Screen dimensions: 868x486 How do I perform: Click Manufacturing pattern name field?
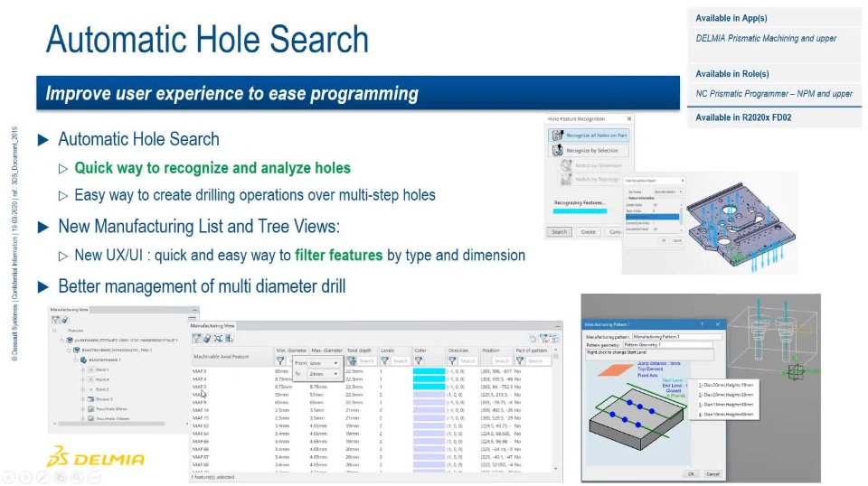click(x=676, y=337)
